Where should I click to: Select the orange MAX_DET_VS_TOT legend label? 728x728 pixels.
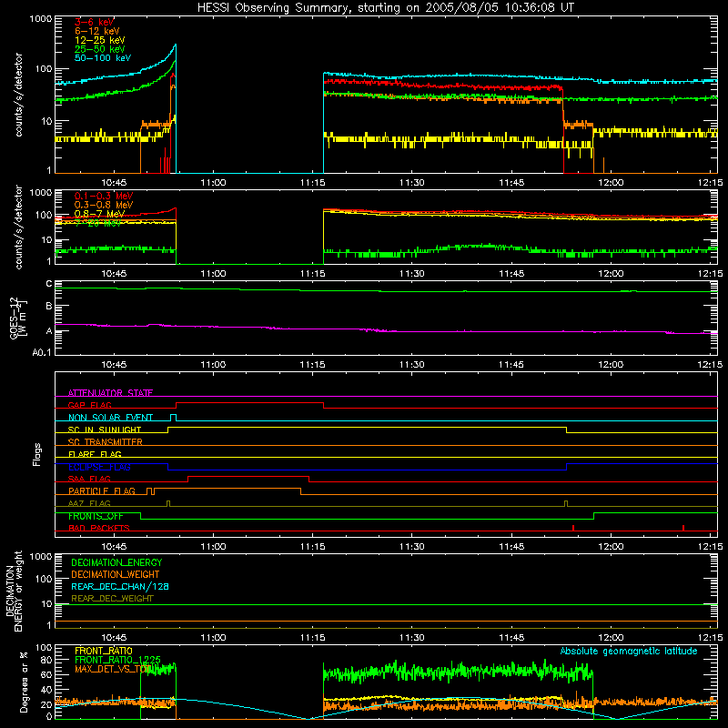pos(113,669)
